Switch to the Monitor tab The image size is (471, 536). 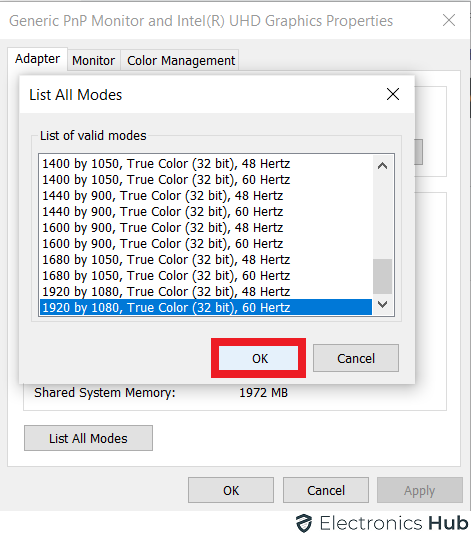click(x=94, y=61)
